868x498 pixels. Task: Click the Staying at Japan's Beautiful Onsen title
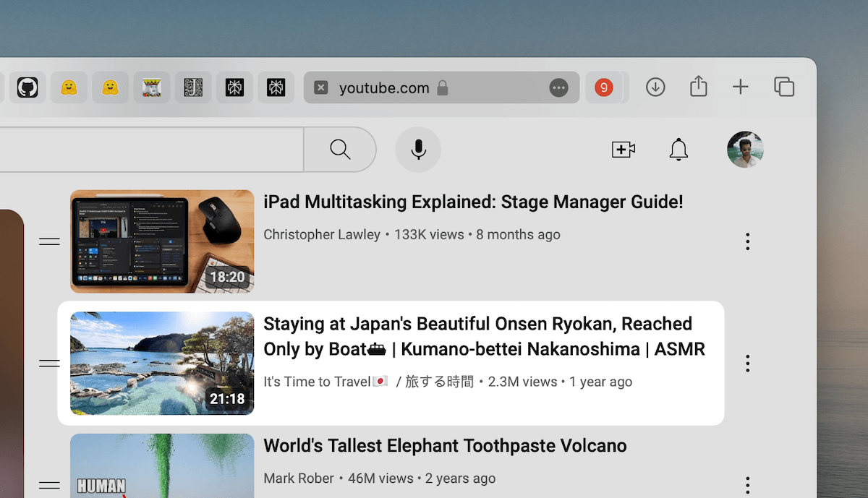[484, 336]
